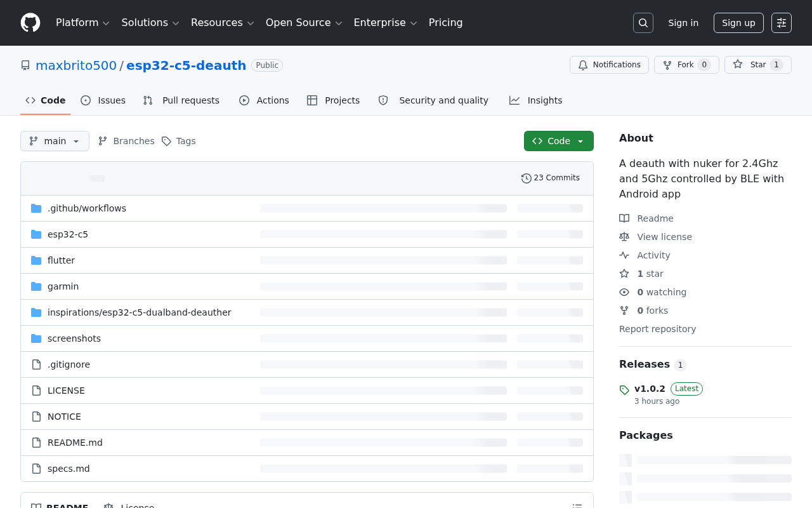Open the Pull requests tab
Viewport: 812px width, 508px height.
pos(181,100)
